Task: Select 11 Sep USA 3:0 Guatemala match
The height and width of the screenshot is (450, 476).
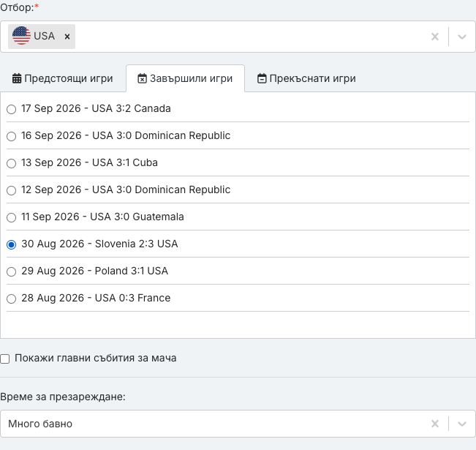Action: point(11,217)
